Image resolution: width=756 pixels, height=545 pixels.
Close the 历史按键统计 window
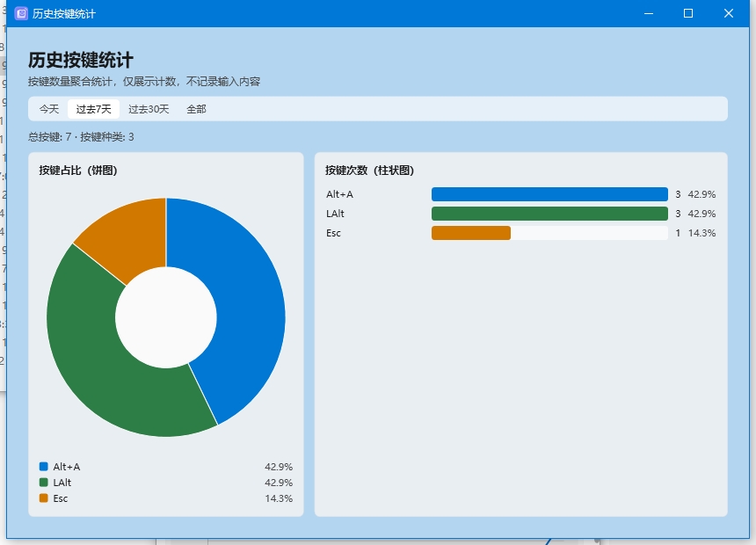pos(729,13)
